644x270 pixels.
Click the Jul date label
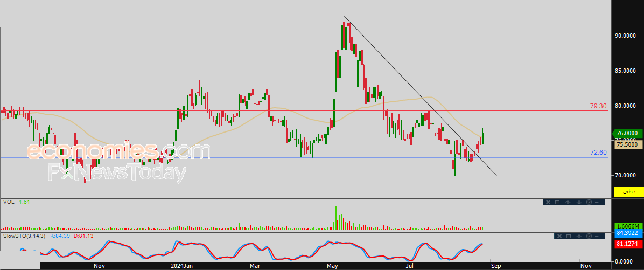click(410, 266)
